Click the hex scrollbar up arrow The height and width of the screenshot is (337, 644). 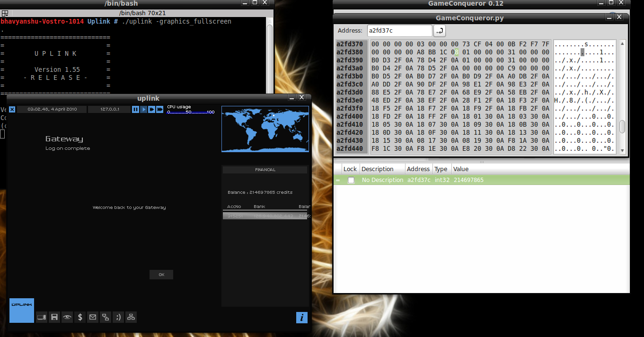622,43
